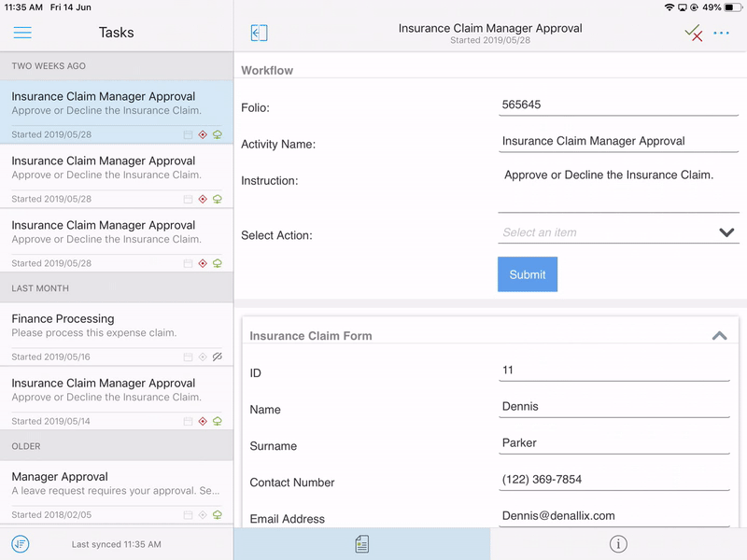Edit the Folio field

618,105
